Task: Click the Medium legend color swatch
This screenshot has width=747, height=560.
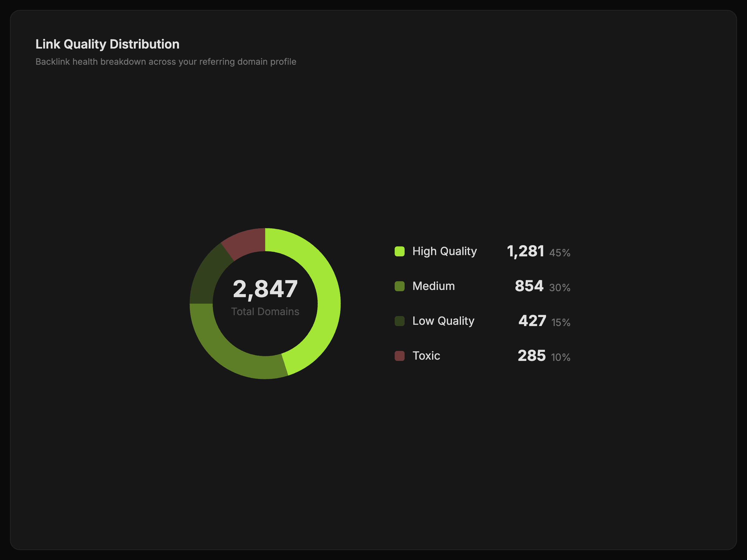Action: (400, 286)
